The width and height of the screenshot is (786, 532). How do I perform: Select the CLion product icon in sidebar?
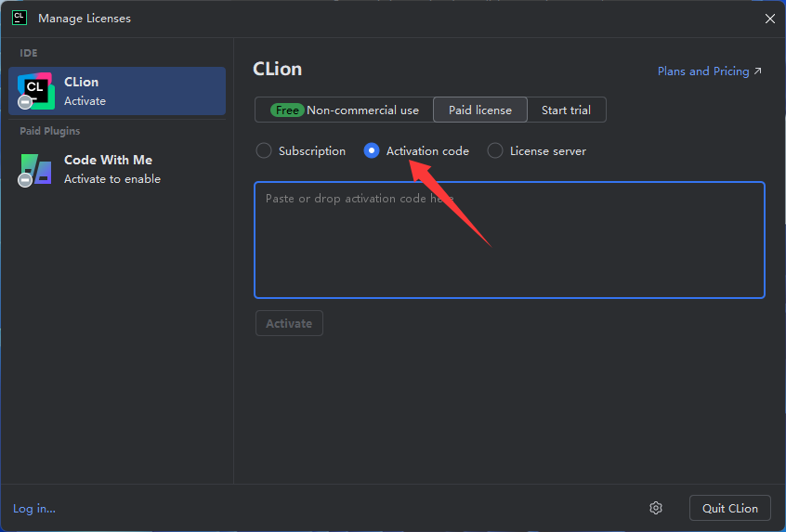point(35,91)
